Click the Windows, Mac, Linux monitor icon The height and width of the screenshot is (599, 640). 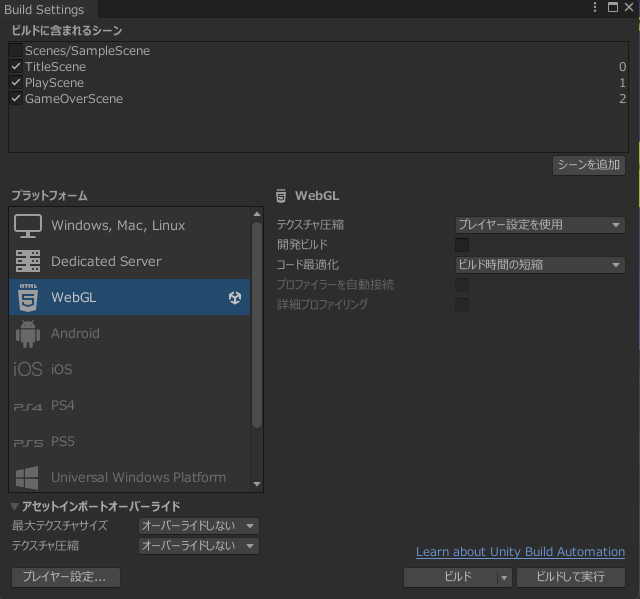(x=28, y=226)
